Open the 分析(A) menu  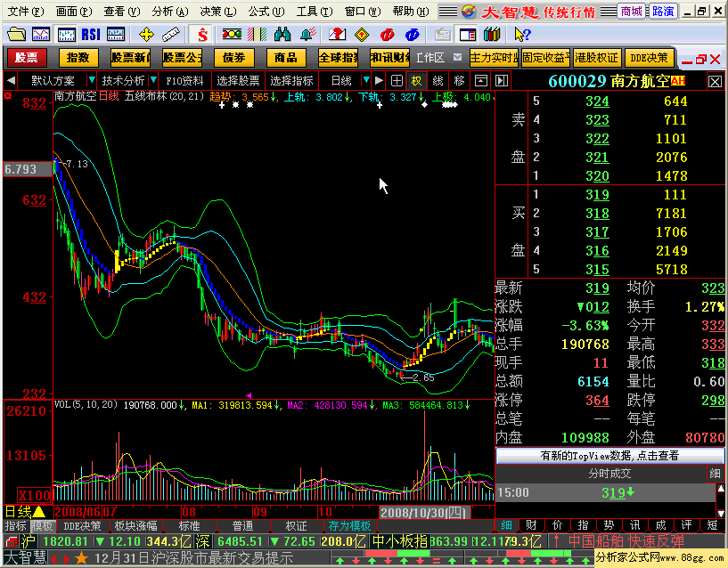[170, 12]
